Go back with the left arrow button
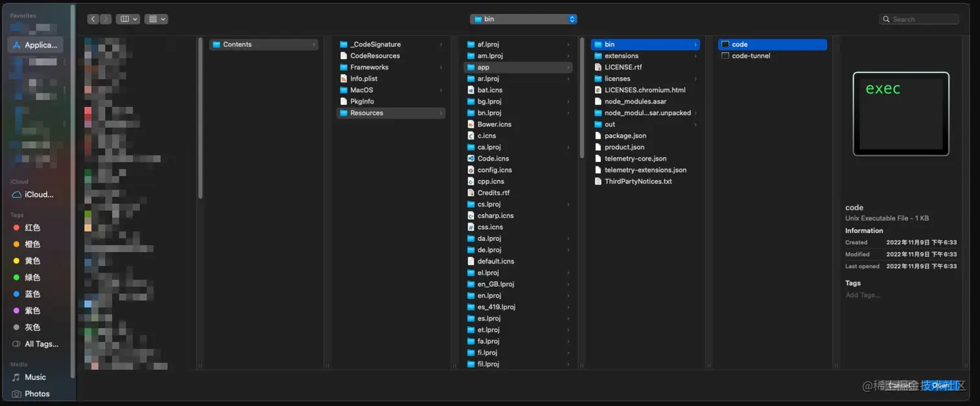Screen dimensions: 980x406 pos(93,19)
